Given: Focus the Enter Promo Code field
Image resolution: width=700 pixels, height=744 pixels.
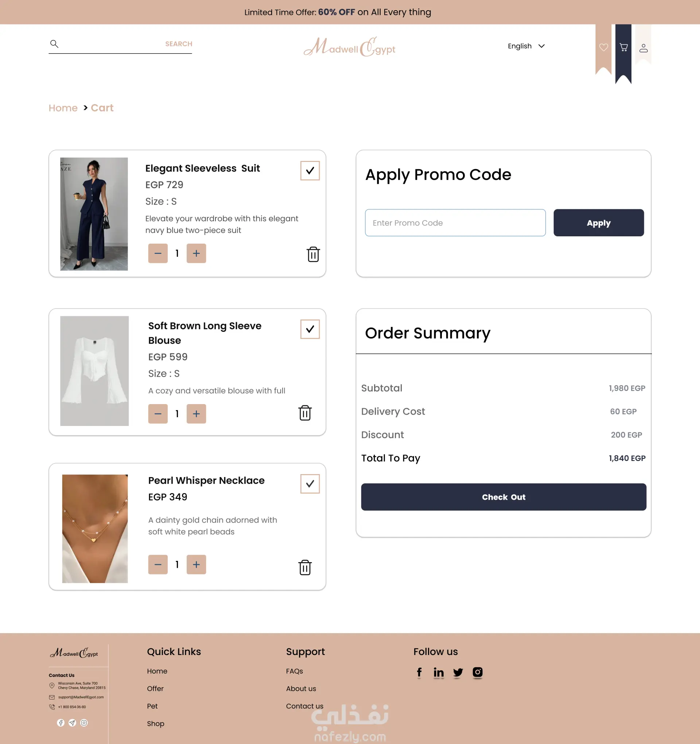Looking at the screenshot, I should [x=455, y=223].
